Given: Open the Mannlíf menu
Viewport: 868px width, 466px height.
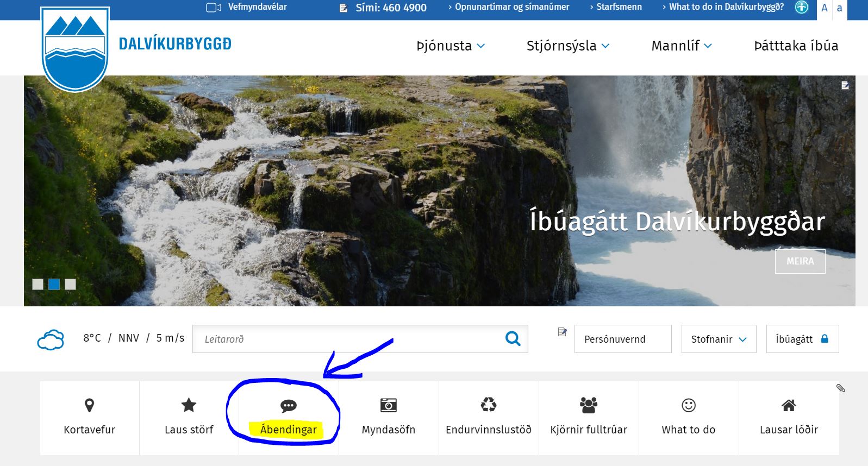Looking at the screenshot, I should pyautogui.click(x=681, y=46).
